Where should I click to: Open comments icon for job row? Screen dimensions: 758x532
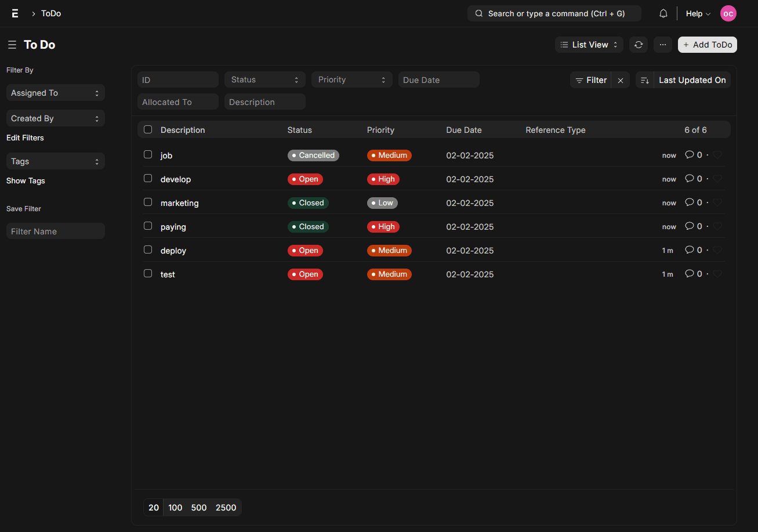[x=690, y=154]
